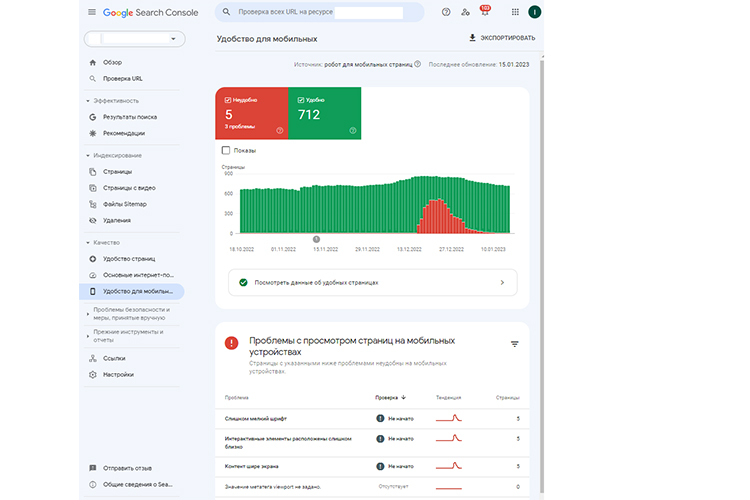Toggle the green Удобно card checkbox
Image resolution: width=750 pixels, height=500 pixels.
point(301,100)
